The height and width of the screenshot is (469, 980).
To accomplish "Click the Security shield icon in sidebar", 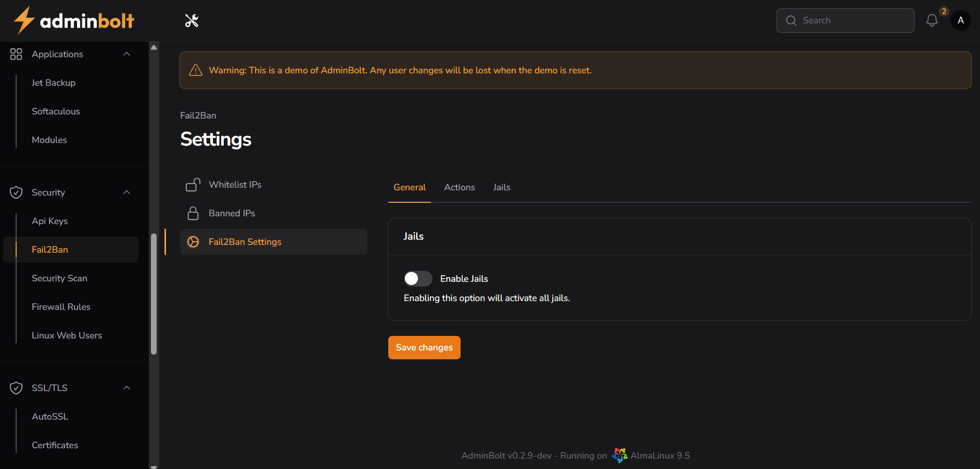I will pyautogui.click(x=16, y=192).
